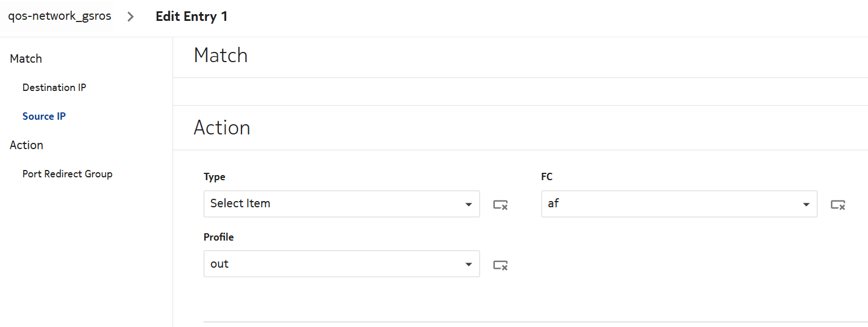Click the Profile field label

219,237
